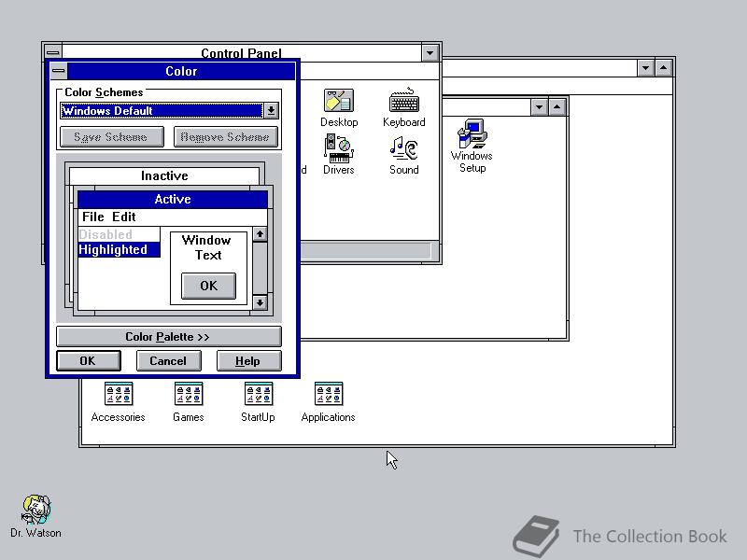Expand the Color Palette >> button
Image resolution: width=747 pixels, height=560 pixels.
coord(169,337)
